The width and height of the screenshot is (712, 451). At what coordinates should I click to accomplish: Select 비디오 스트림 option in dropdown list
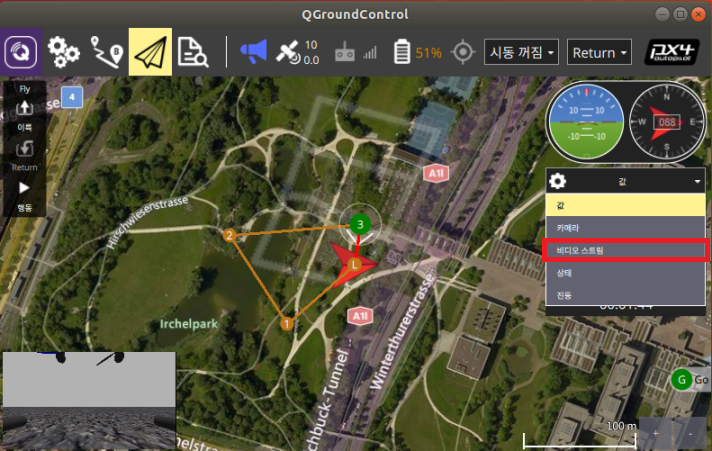(x=625, y=250)
